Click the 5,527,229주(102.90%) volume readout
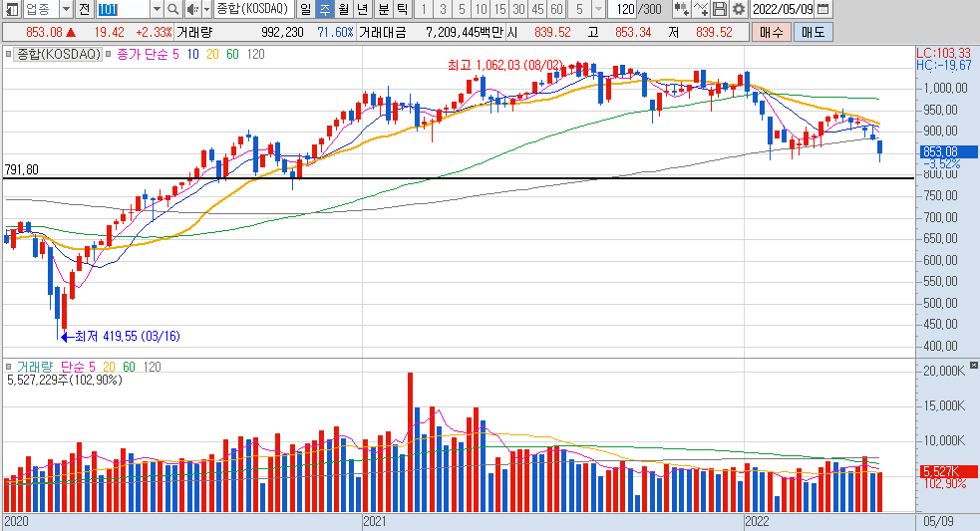 tap(65, 380)
